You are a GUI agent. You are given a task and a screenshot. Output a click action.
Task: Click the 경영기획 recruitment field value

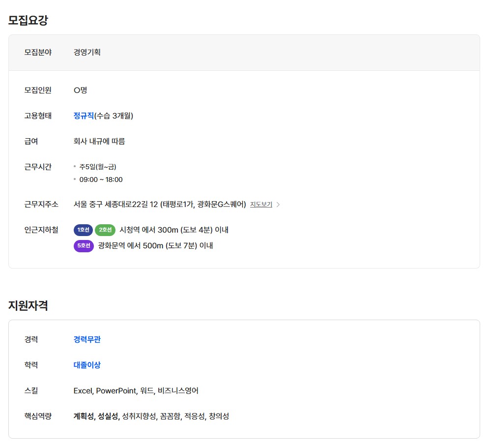87,52
